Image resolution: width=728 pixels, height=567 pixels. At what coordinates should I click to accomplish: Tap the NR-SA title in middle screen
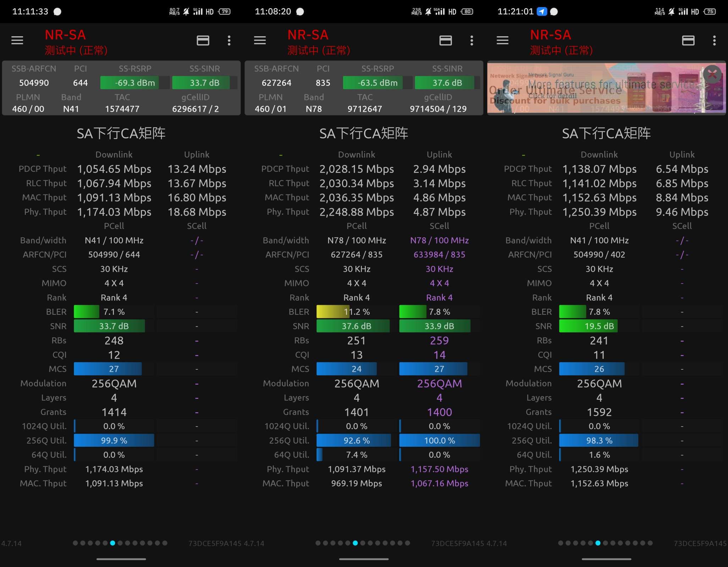(x=308, y=35)
